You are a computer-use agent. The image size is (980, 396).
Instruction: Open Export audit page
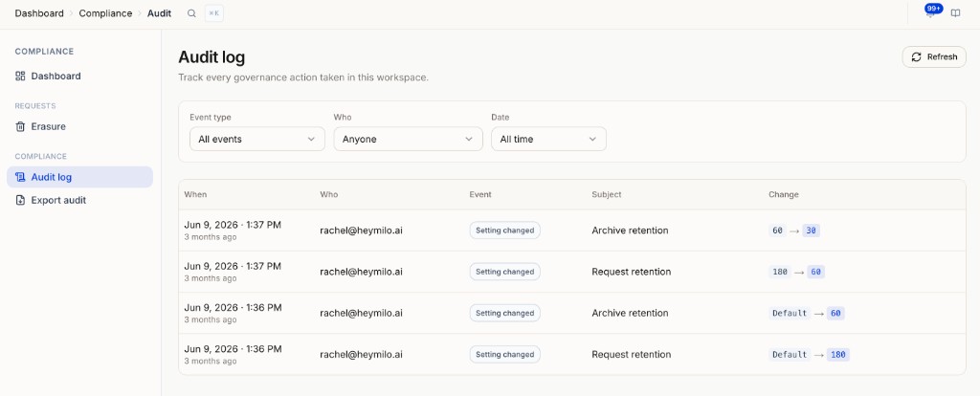click(x=79, y=201)
